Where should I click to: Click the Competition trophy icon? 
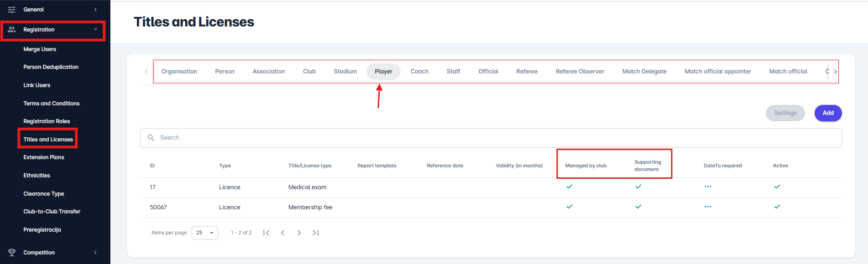(x=12, y=253)
